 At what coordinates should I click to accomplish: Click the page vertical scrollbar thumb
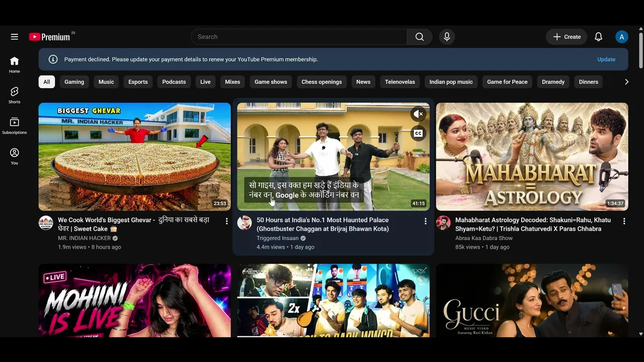(x=640, y=50)
